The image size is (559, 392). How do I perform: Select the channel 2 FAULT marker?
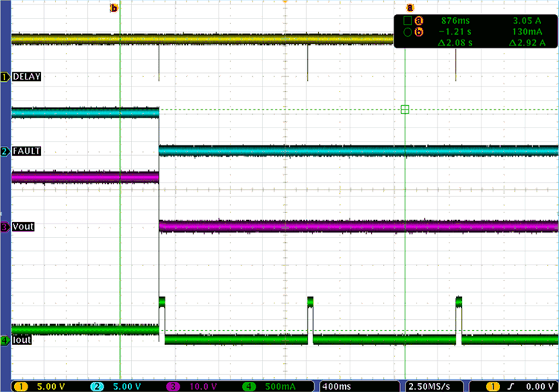pos(5,151)
